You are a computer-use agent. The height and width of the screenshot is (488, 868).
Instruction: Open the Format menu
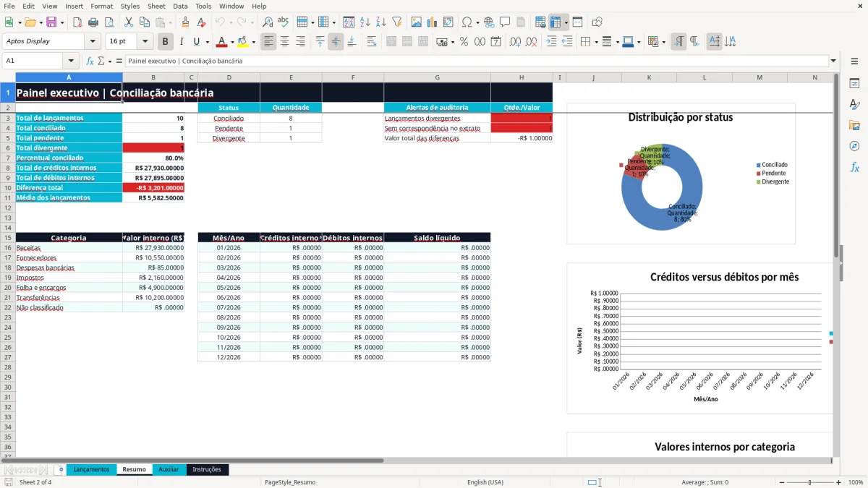102,6
